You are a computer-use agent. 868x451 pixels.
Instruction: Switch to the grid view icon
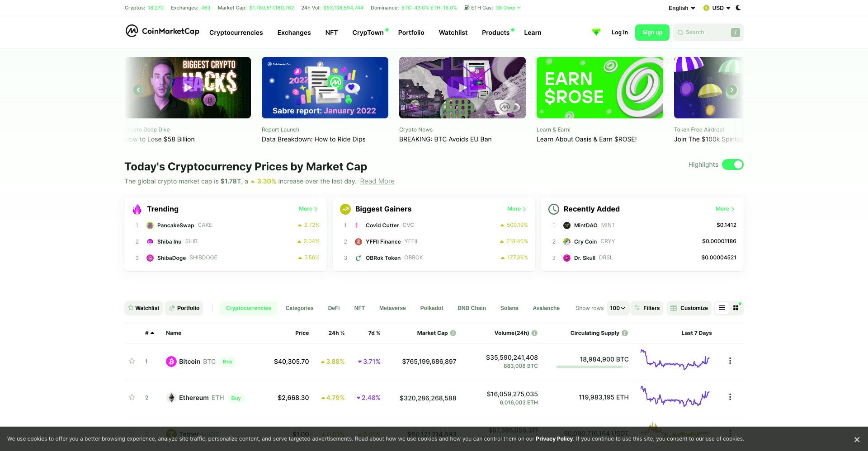[x=736, y=308]
